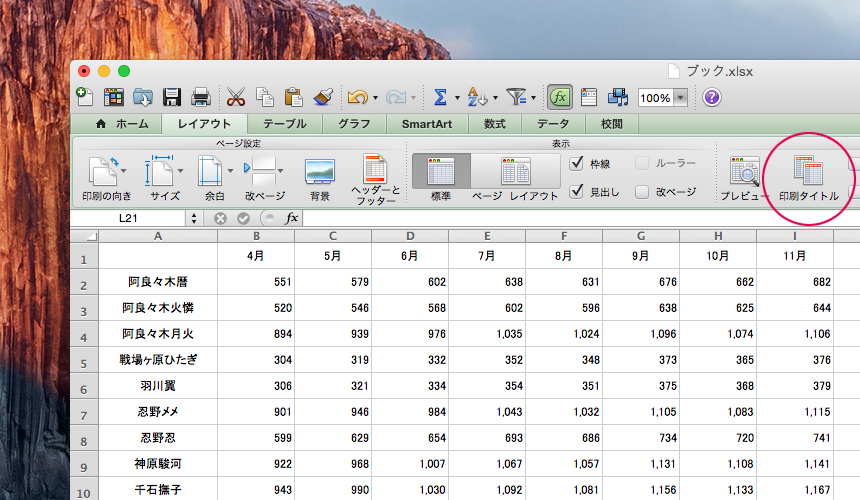Select the Format Painter brush
Image resolution: width=860 pixels, height=500 pixels.
[323, 97]
